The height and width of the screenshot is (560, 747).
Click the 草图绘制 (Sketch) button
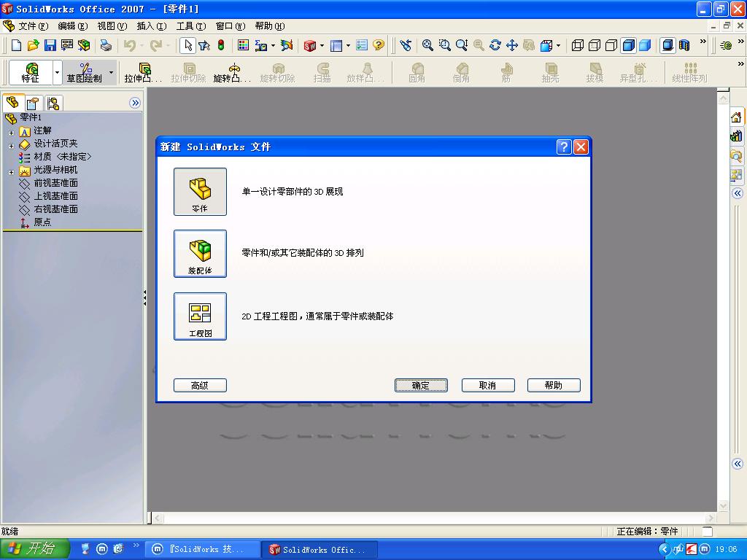pyautogui.click(x=85, y=73)
